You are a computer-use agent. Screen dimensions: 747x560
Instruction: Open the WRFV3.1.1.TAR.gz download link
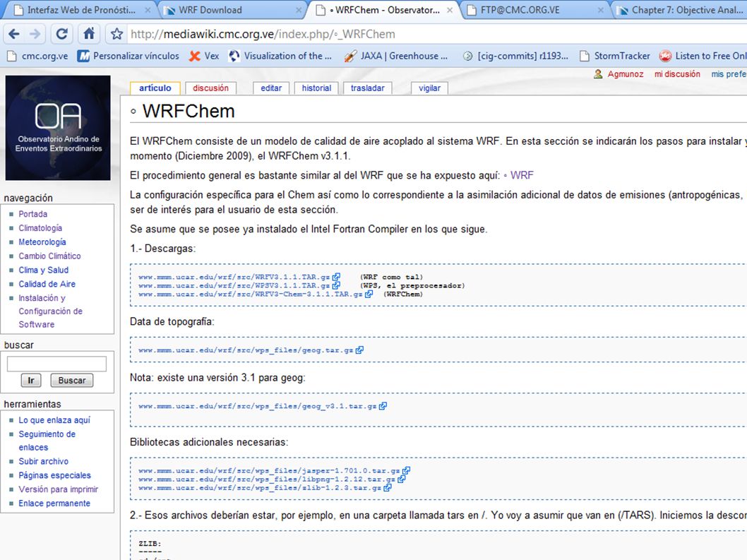pos(239,277)
